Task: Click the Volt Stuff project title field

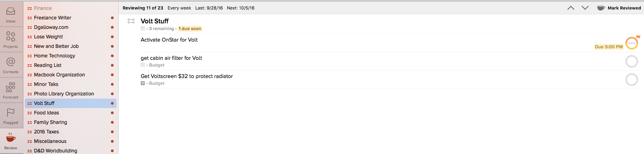Action: (x=155, y=21)
